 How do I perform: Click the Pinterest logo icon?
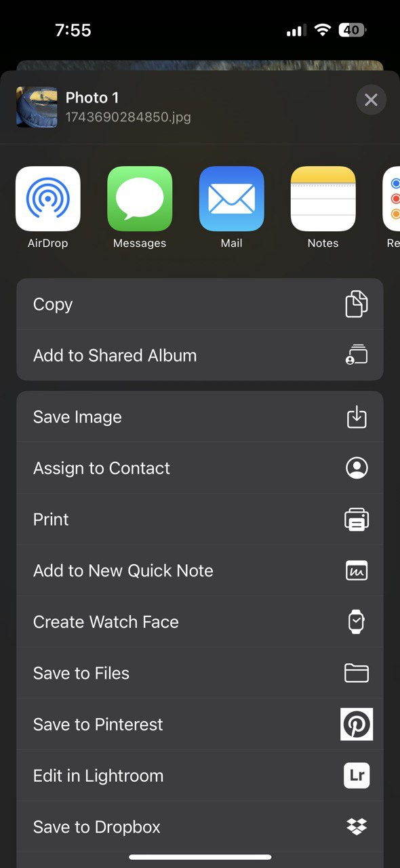pos(357,724)
